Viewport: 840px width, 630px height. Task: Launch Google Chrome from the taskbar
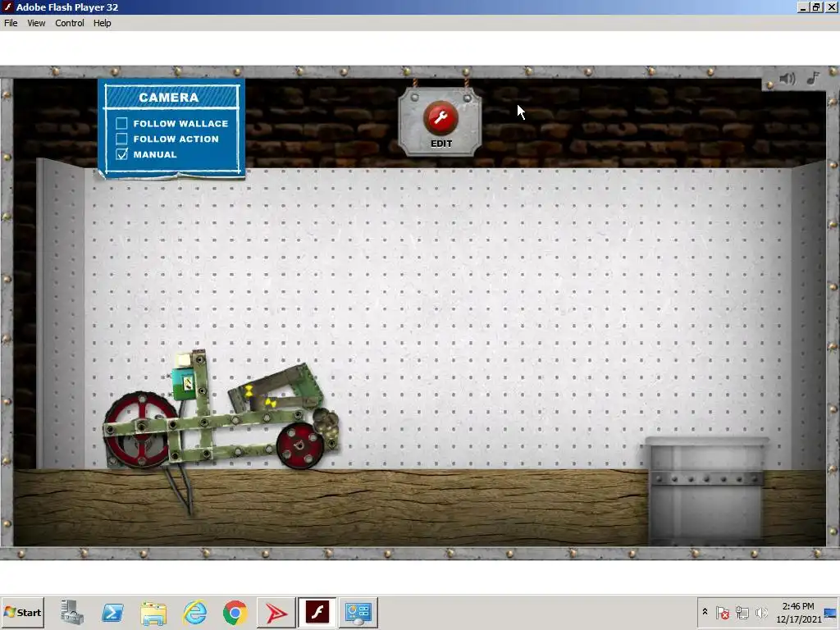[235, 612]
